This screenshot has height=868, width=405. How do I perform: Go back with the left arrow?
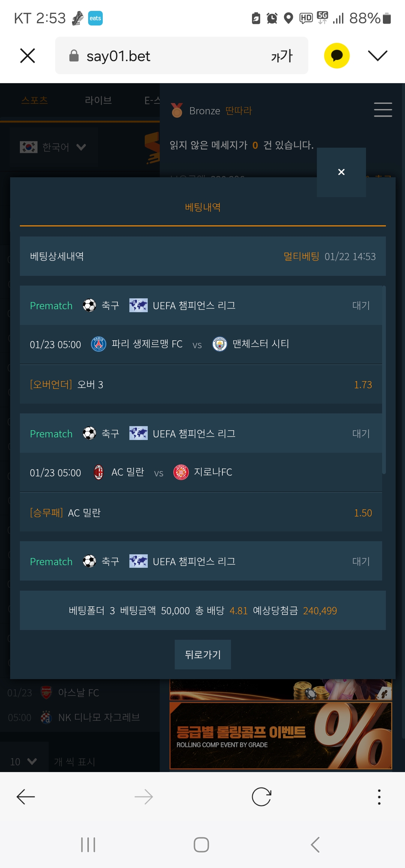[x=26, y=797]
